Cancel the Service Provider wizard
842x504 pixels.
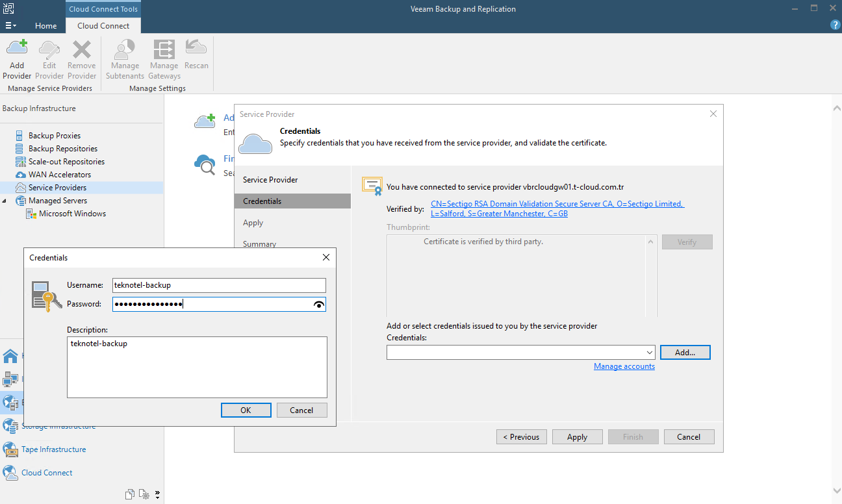pos(689,437)
